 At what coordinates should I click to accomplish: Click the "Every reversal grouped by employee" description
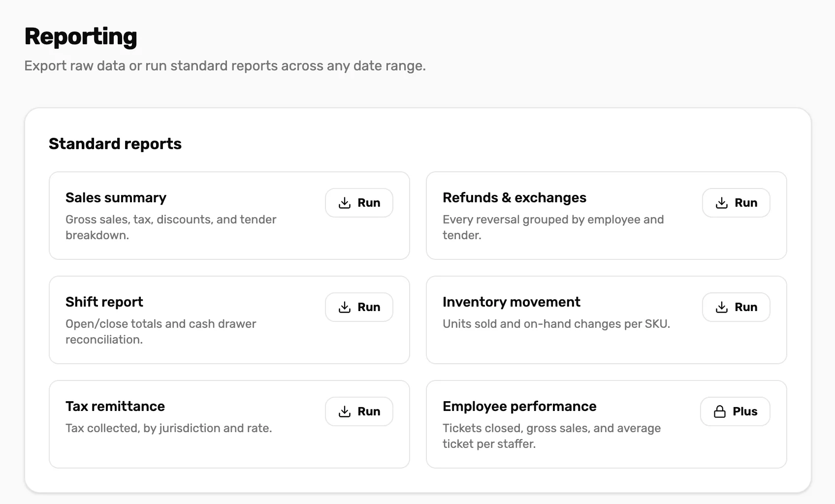coord(553,227)
